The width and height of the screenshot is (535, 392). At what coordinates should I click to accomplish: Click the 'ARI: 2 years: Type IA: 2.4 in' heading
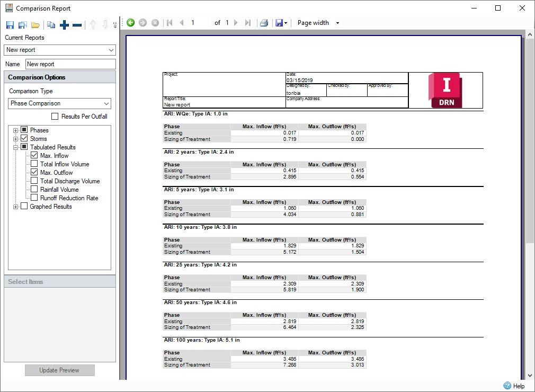[199, 152]
